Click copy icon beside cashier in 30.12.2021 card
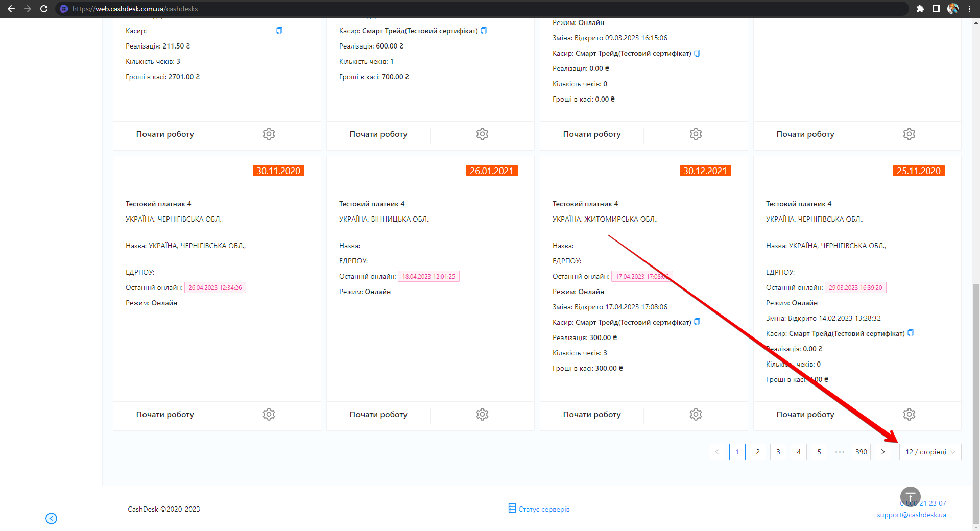 [x=697, y=322]
